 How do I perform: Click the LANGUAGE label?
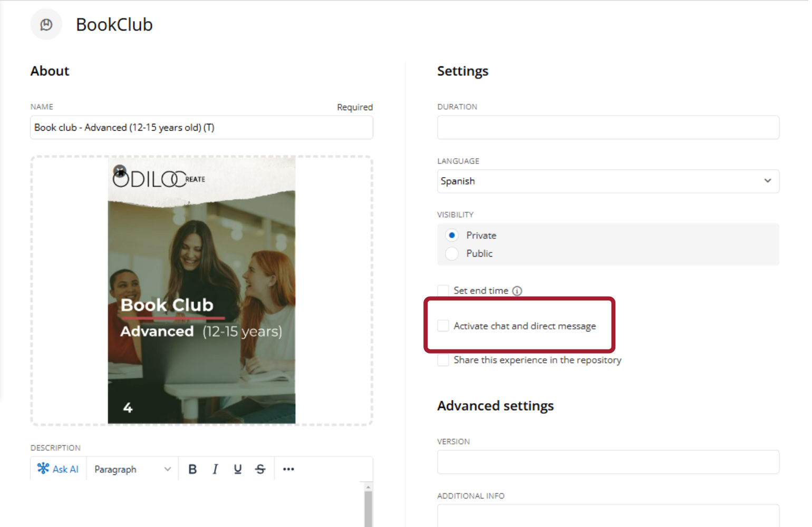pyautogui.click(x=458, y=161)
